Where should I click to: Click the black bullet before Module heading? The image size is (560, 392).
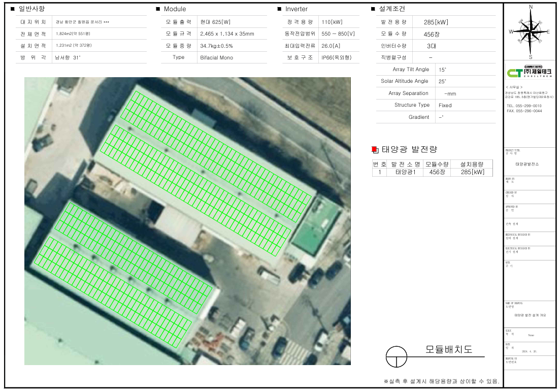[158, 9]
